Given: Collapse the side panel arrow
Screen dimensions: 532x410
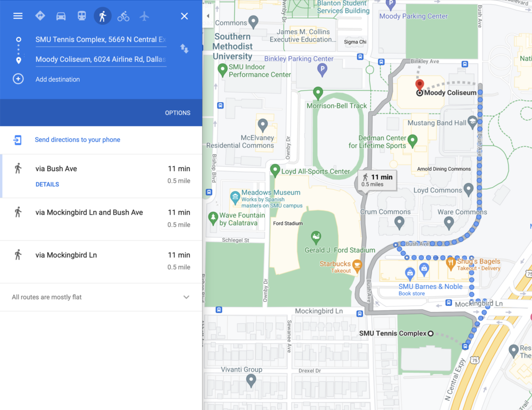Looking at the screenshot, I should click(208, 16).
